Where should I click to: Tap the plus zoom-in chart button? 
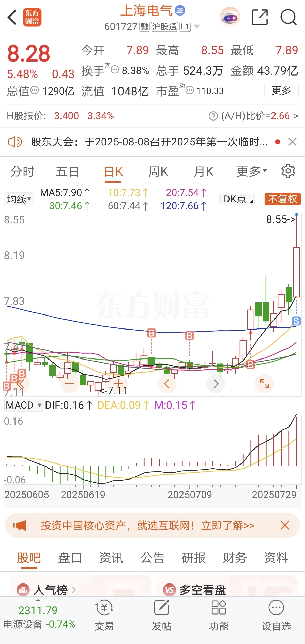118,384
